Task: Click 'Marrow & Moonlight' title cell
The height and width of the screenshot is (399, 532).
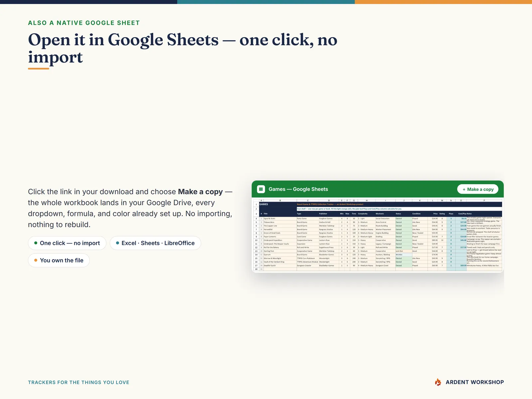Action: pos(280,258)
